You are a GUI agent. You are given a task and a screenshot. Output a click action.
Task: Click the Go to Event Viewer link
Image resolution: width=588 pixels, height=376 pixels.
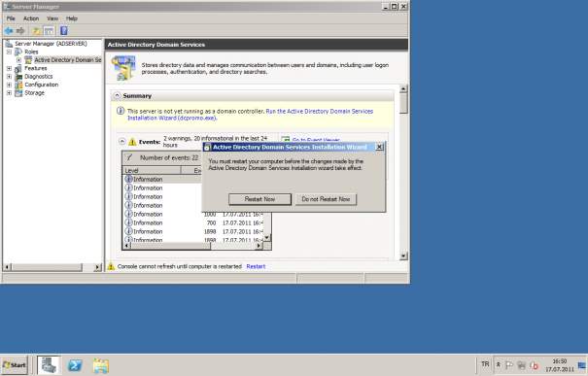click(316, 140)
